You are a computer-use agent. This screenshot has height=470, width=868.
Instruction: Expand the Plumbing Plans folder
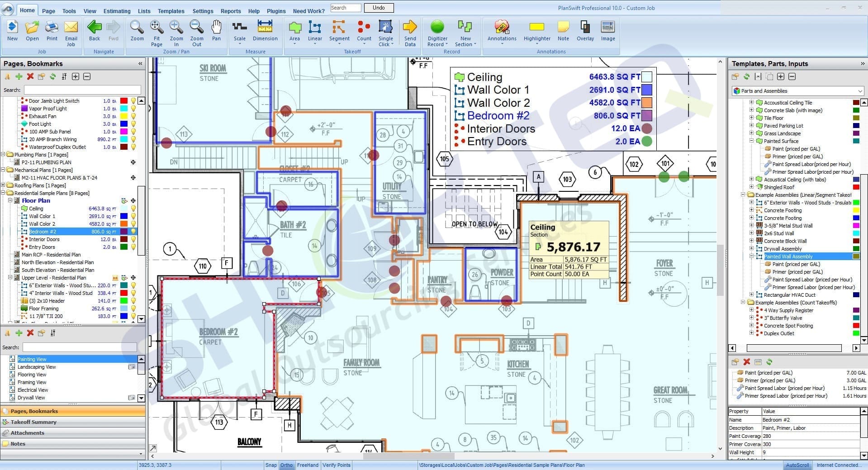click(3, 154)
